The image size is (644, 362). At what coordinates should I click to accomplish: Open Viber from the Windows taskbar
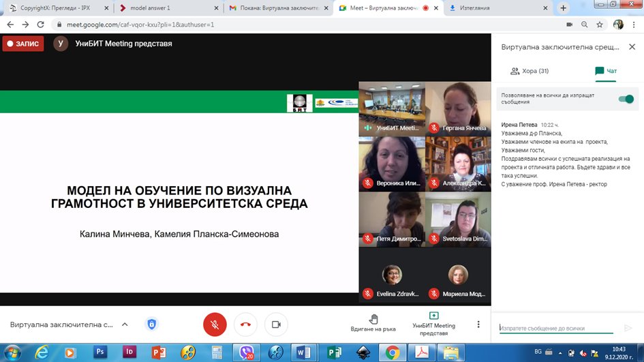(x=246, y=352)
